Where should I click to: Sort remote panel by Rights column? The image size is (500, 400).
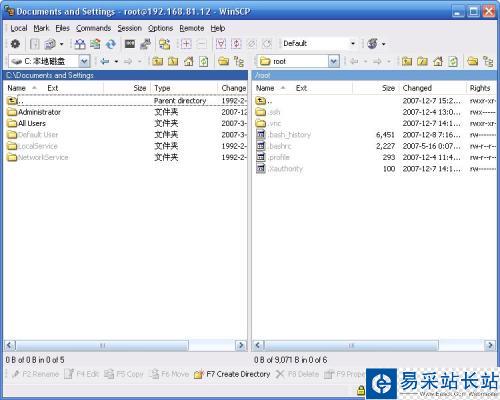pos(481,88)
